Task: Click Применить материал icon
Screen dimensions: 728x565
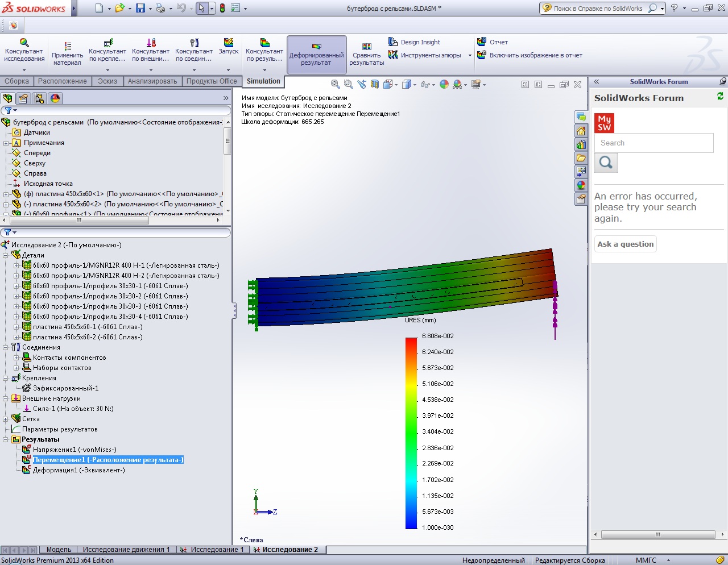Action: coord(68,45)
